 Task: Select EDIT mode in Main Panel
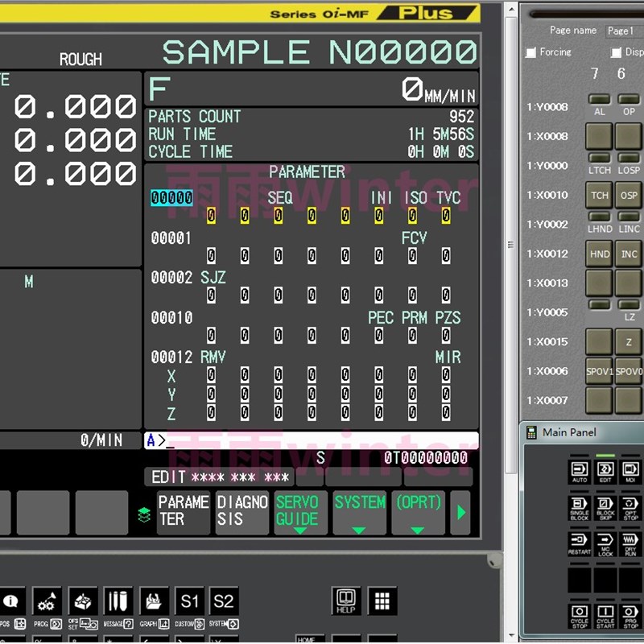(605, 472)
